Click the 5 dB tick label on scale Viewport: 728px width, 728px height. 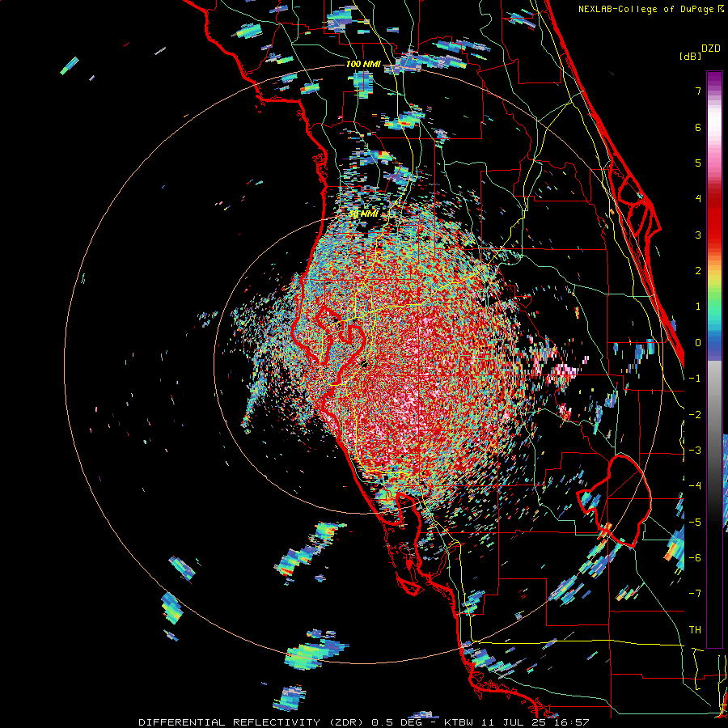tap(698, 163)
